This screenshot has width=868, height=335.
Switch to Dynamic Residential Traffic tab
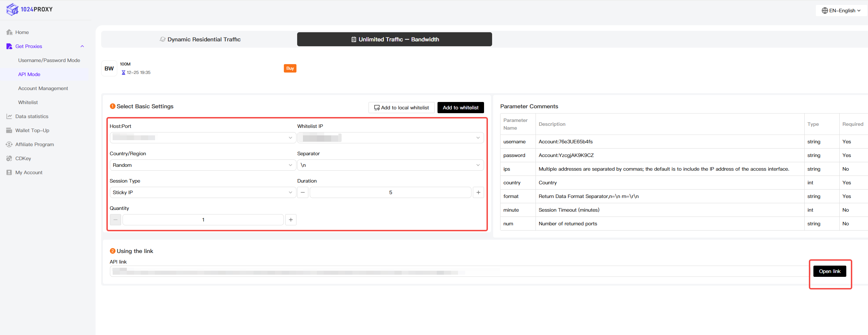pos(200,39)
